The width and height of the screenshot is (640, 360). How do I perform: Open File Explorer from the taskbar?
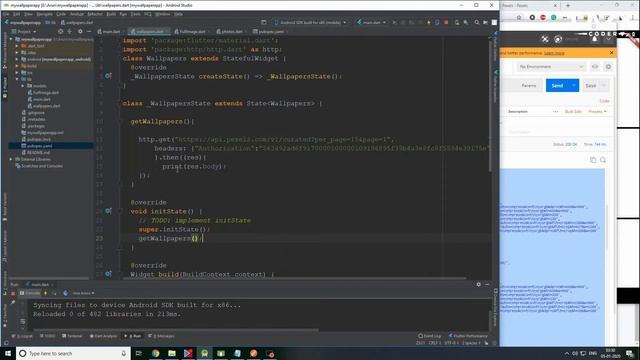click(x=172, y=353)
